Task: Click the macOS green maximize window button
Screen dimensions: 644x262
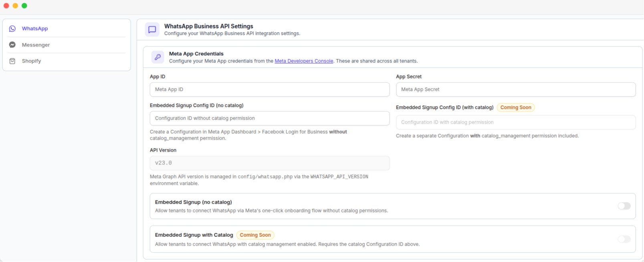Action: point(24,6)
